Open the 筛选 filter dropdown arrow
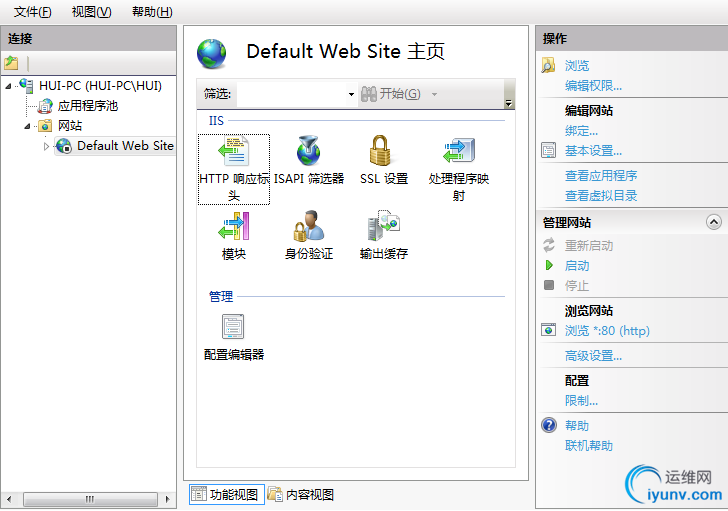 coord(351,94)
